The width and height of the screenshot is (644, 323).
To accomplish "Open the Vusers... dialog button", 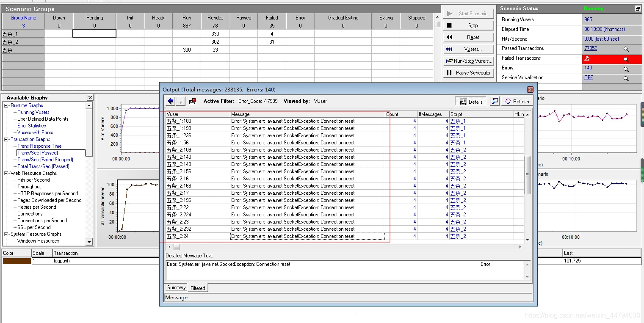I will click(x=468, y=49).
